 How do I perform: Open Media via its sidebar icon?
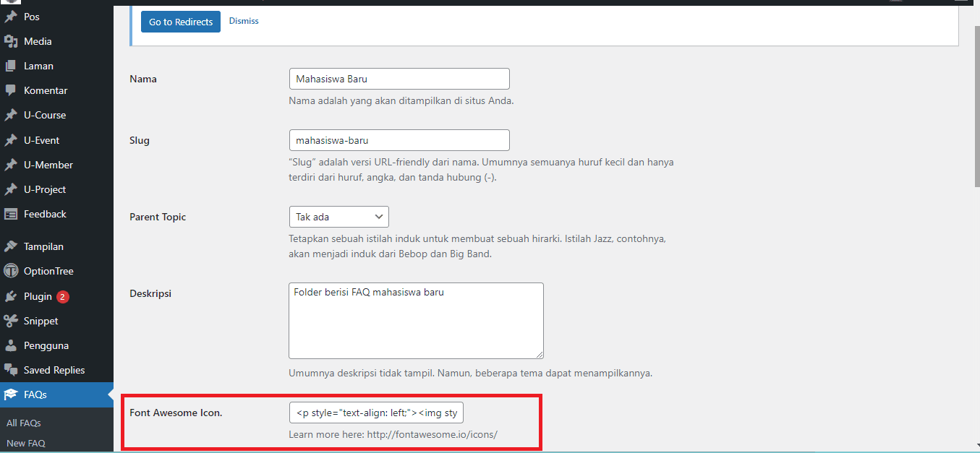coord(11,41)
